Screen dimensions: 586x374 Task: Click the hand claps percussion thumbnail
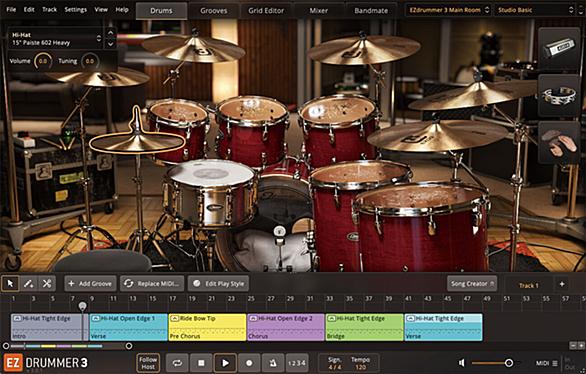559,143
